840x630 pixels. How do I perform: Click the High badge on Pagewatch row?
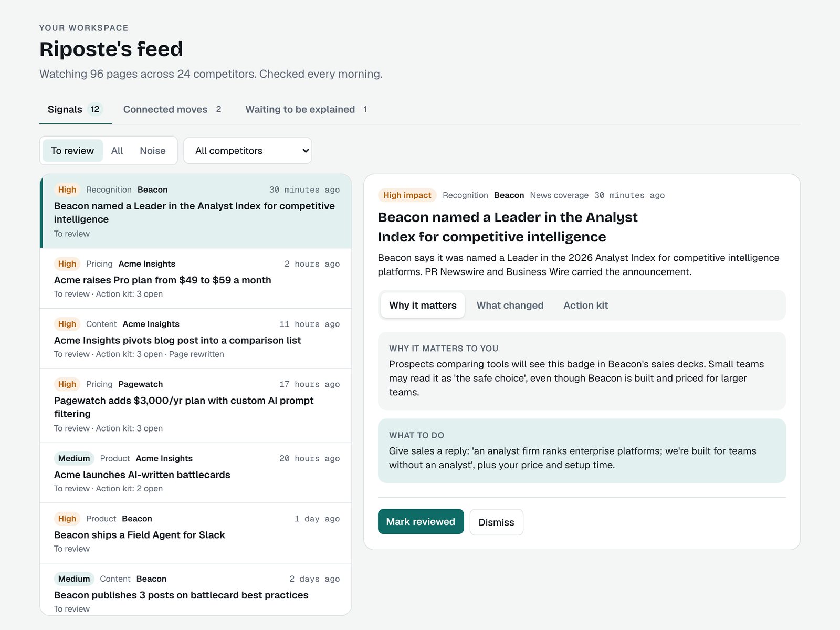[67, 384]
